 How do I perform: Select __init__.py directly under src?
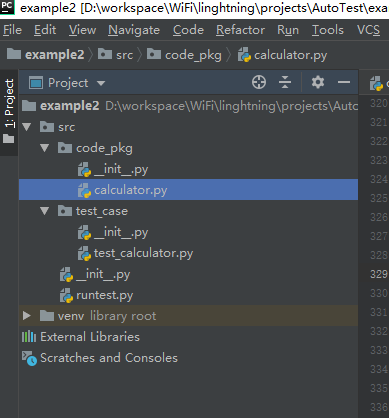click(x=188, y=274)
